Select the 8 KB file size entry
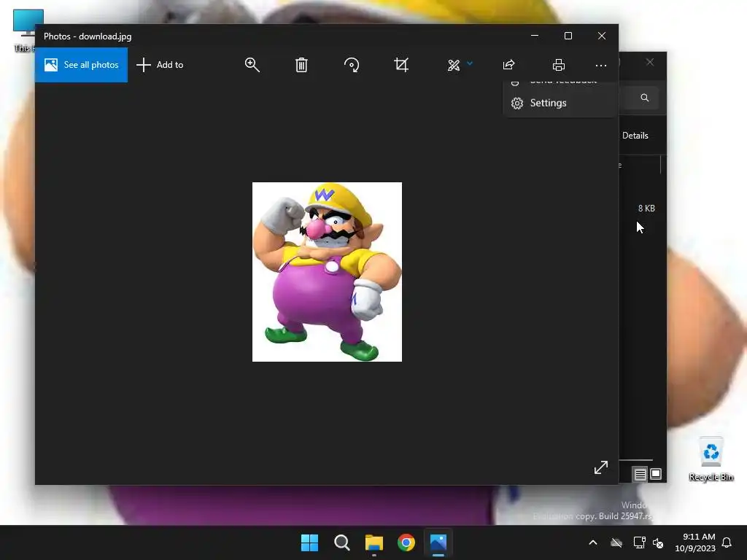Screen dimensions: 747x560 (x=646, y=208)
